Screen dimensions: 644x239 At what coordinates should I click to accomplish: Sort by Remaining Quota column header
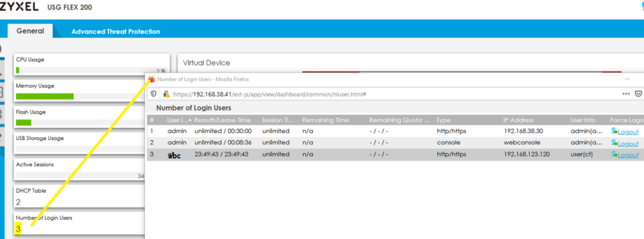pyautogui.click(x=400, y=120)
